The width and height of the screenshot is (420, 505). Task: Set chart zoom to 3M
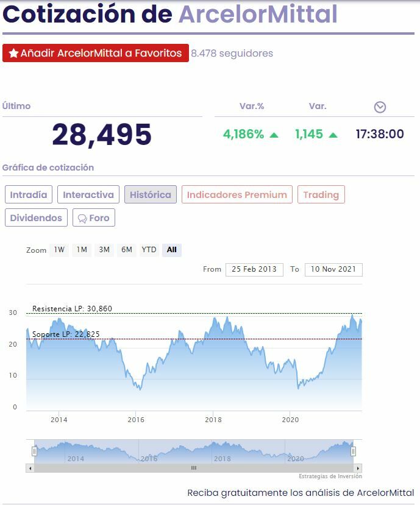click(x=104, y=250)
